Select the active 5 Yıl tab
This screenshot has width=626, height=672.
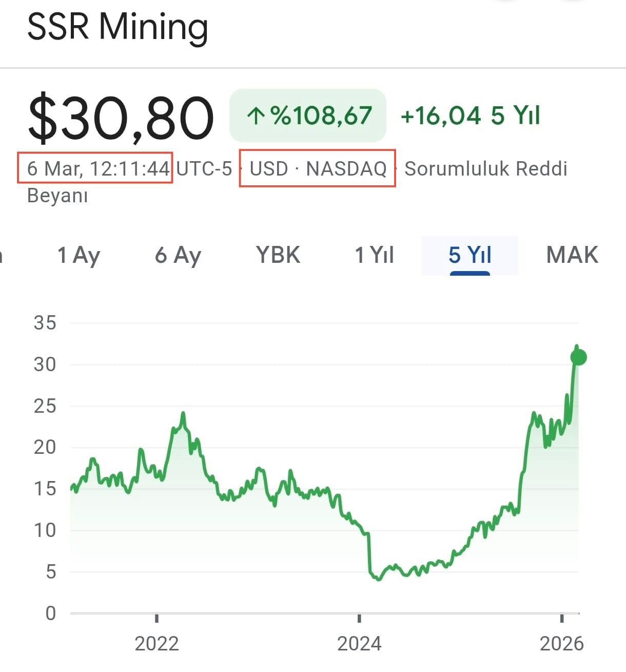469,255
